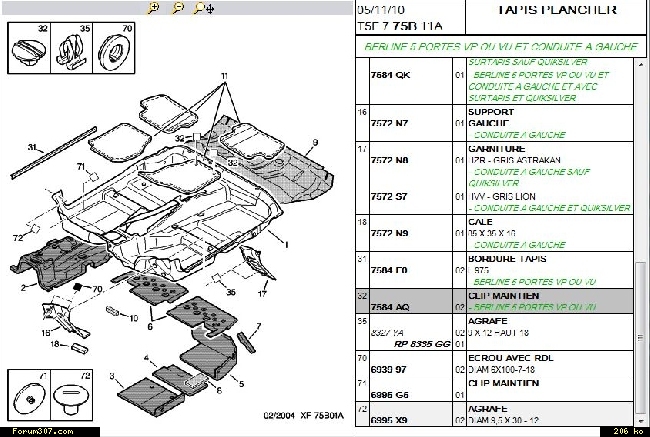This screenshot has height=437, width=650.
Task: Click the T5F 7 75B 11A reference
Action: coord(400,26)
